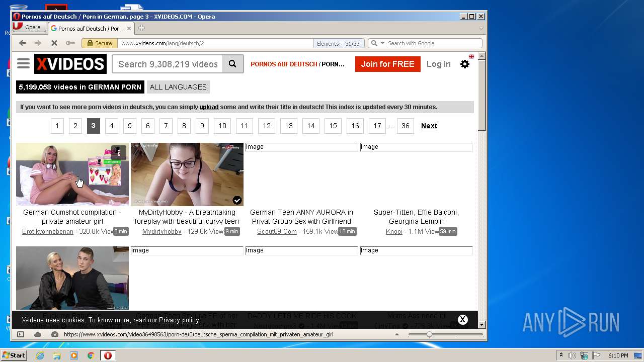644x362 pixels.
Task: Dismiss the cookie notice with X
Action: coord(463,319)
